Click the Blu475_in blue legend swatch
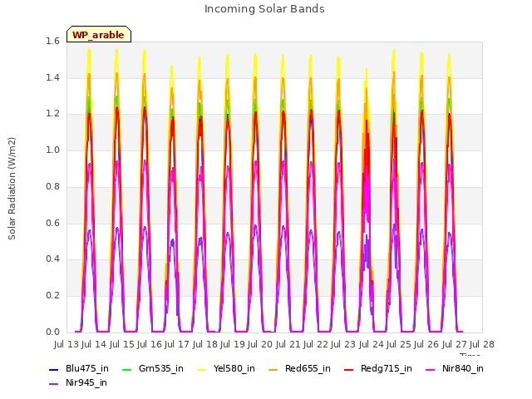 53,369
